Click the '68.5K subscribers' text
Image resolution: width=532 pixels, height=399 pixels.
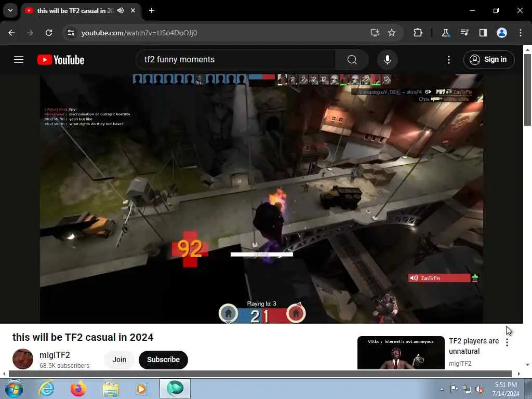click(x=64, y=365)
